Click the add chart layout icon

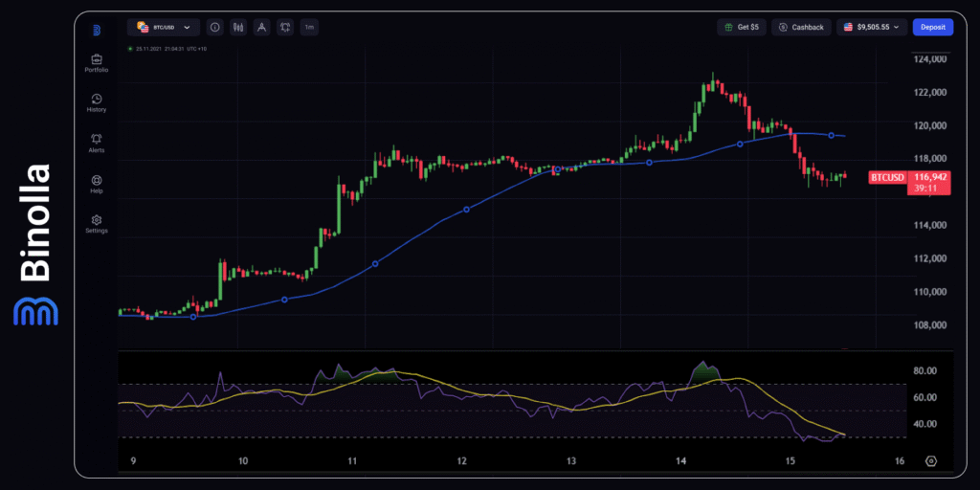coord(285,28)
